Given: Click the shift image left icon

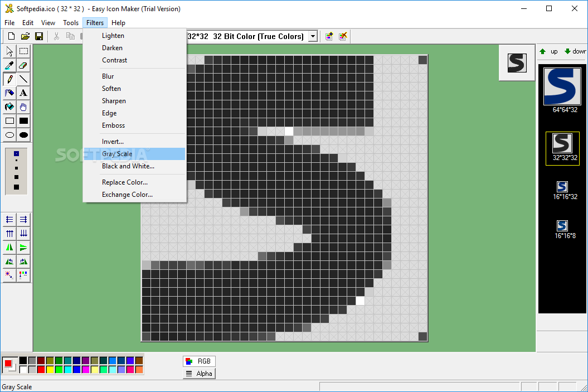Looking at the screenshot, I should click(x=9, y=220).
